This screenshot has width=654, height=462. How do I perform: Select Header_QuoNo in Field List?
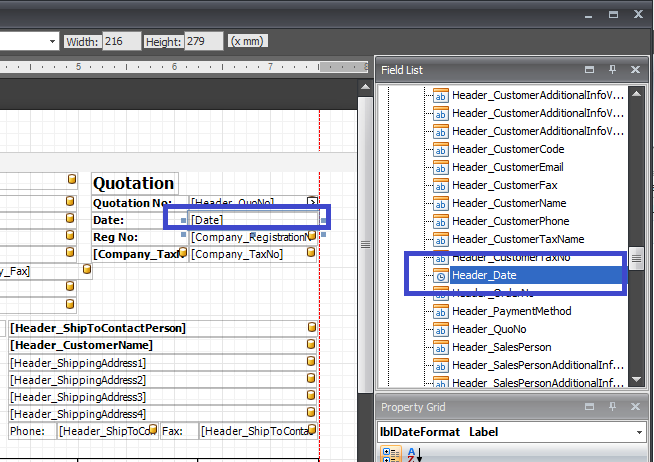pos(489,329)
